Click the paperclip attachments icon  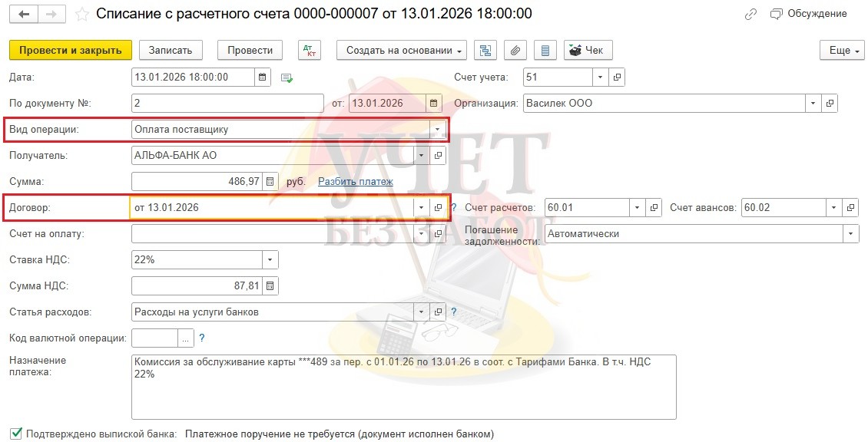(515, 51)
